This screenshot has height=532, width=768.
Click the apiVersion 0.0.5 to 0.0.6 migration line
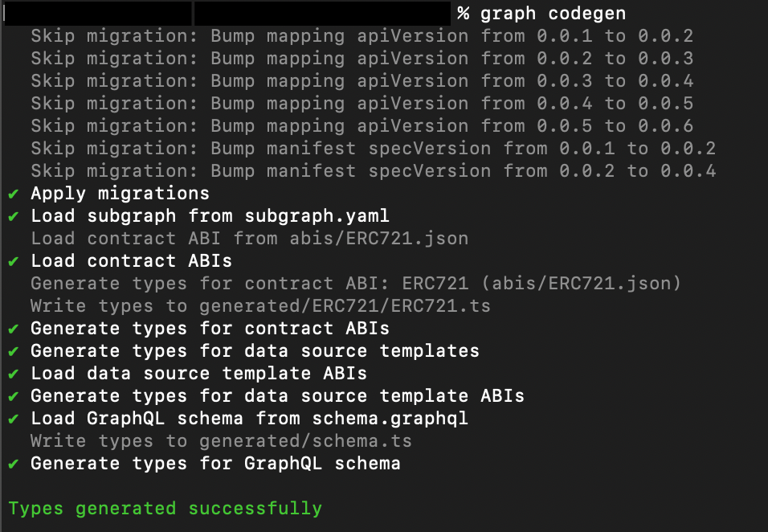coord(362,126)
